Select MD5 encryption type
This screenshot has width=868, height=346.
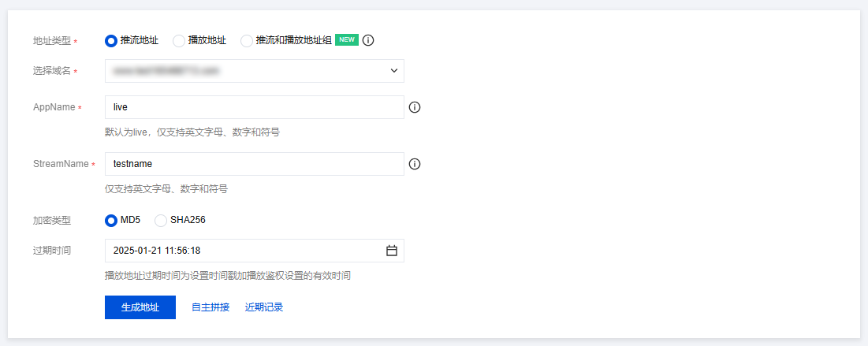(111, 220)
